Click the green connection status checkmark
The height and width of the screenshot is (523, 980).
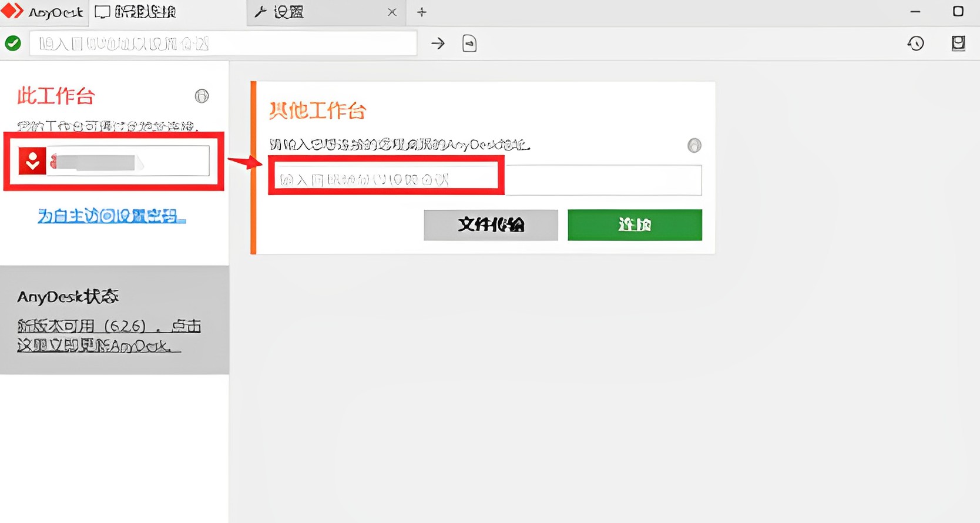pyautogui.click(x=13, y=43)
